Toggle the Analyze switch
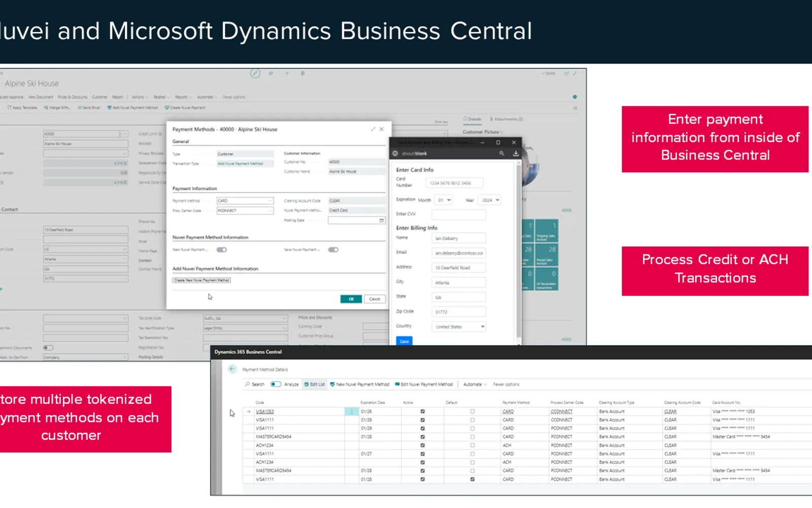The width and height of the screenshot is (812, 508). (x=276, y=385)
